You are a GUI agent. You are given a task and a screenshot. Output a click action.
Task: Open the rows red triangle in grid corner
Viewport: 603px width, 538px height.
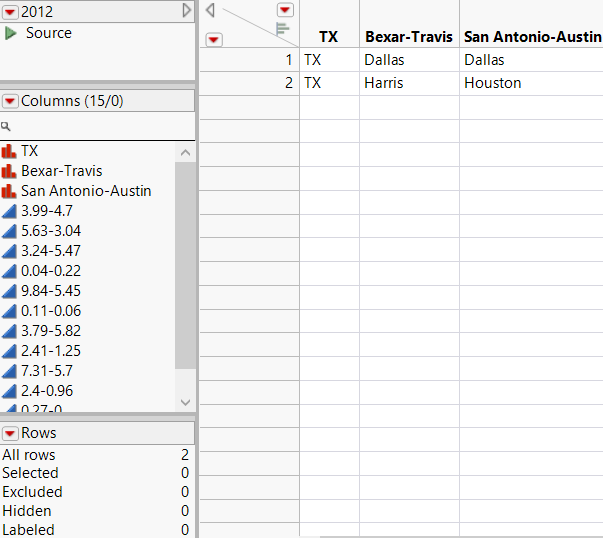pos(214,40)
